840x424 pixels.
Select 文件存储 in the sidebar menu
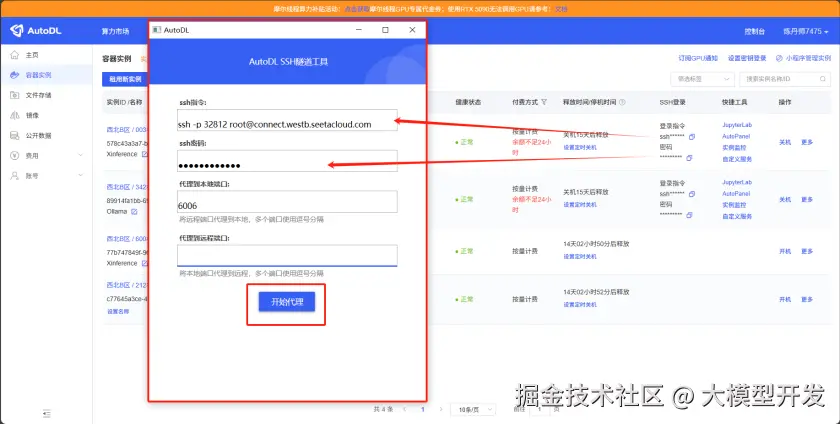coord(39,95)
